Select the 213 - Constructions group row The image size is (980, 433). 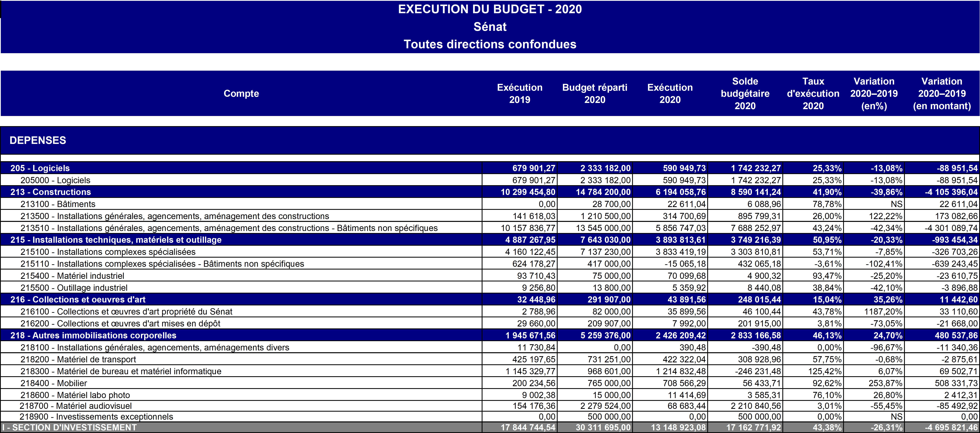click(x=51, y=192)
